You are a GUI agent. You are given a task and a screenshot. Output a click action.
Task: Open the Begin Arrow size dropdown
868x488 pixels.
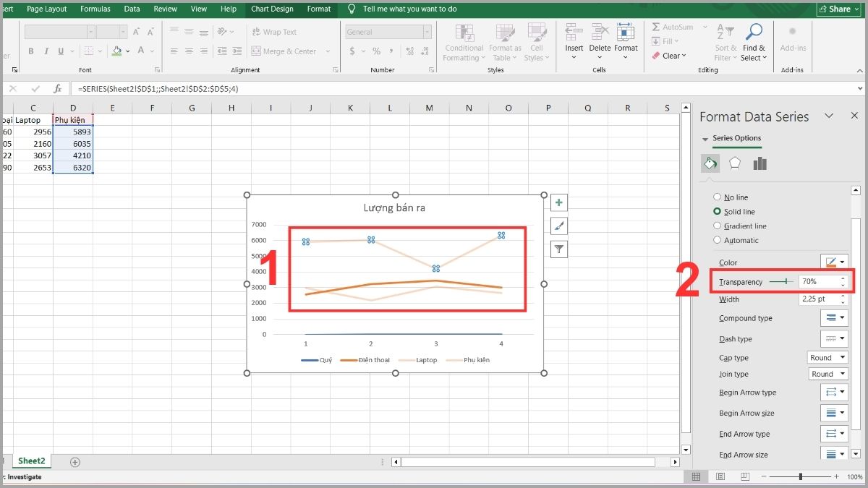point(833,413)
